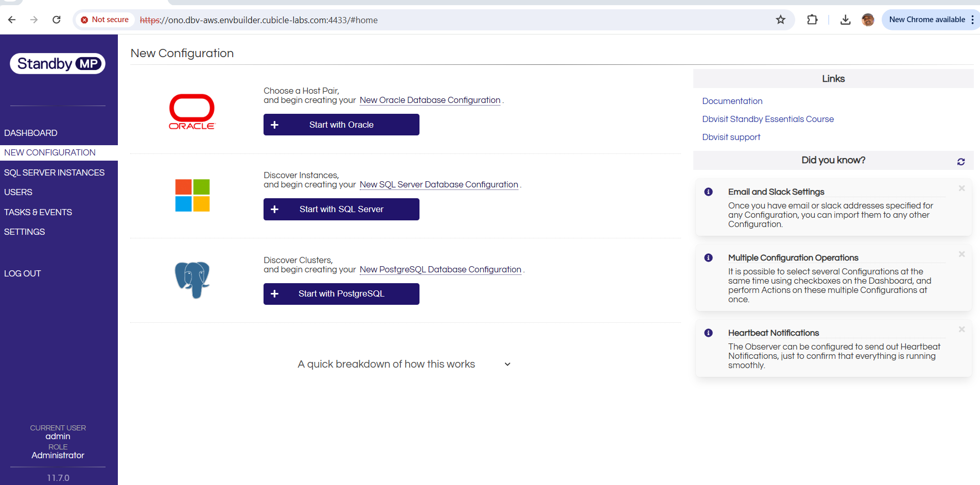Go forward in browser history
The height and width of the screenshot is (485, 980).
[34, 20]
